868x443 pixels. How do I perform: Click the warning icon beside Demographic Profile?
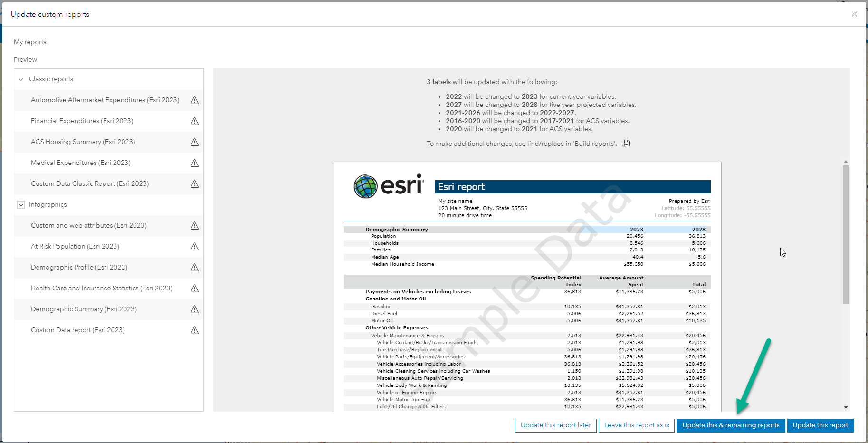point(194,267)
